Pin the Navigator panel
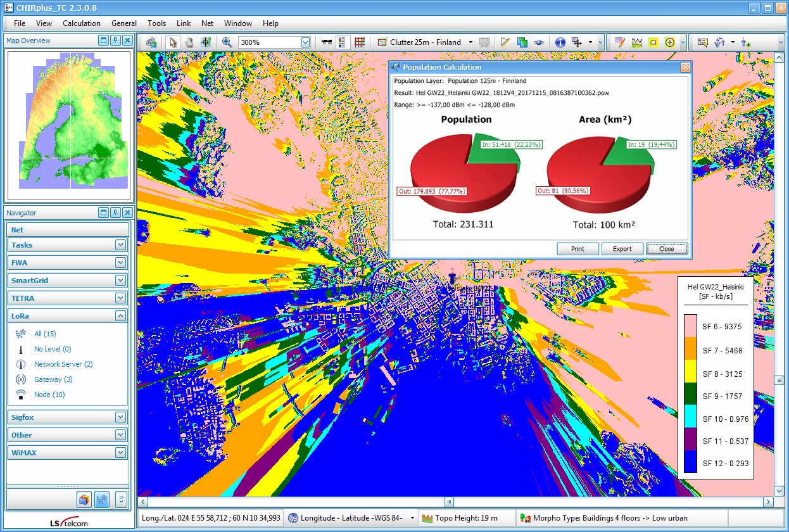This screenshot has width=789, height=532. tap(115, 213)
